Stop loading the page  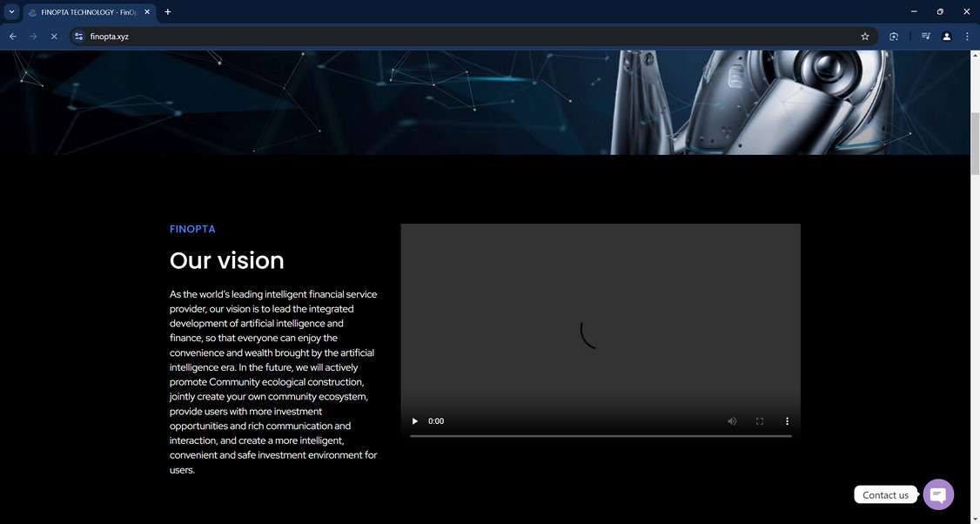coord(54,37)
